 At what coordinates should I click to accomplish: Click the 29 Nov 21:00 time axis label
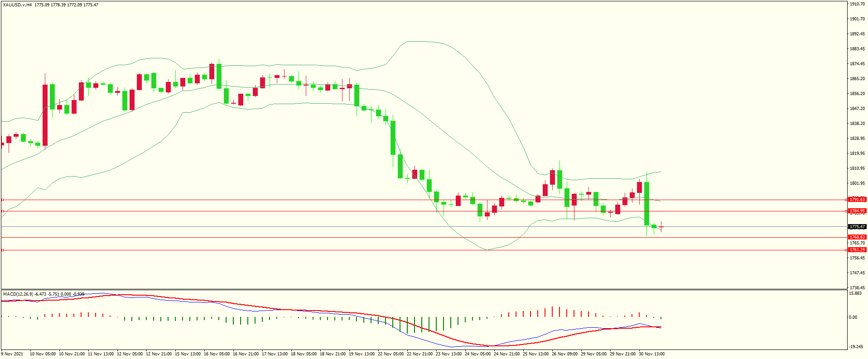point(622,354)
